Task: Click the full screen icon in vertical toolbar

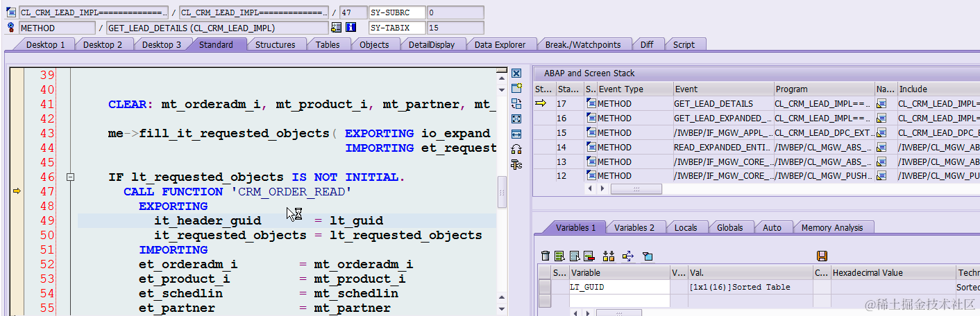Action: [516, 119]
